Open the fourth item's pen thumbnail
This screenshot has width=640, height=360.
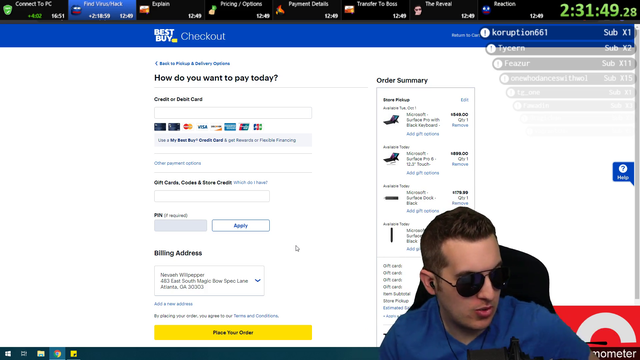pos(391,235)
